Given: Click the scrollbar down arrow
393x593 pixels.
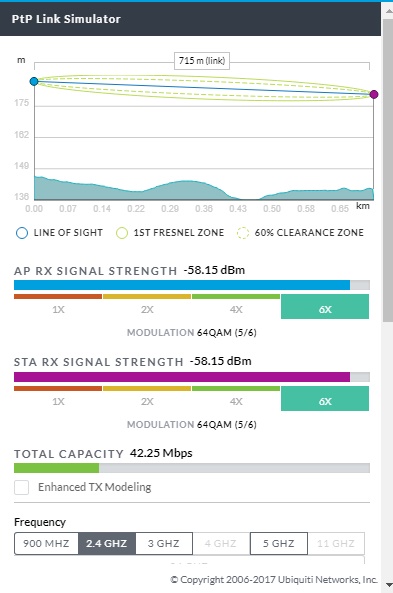Looking at the screenshot, I should [x=388, y=586].
